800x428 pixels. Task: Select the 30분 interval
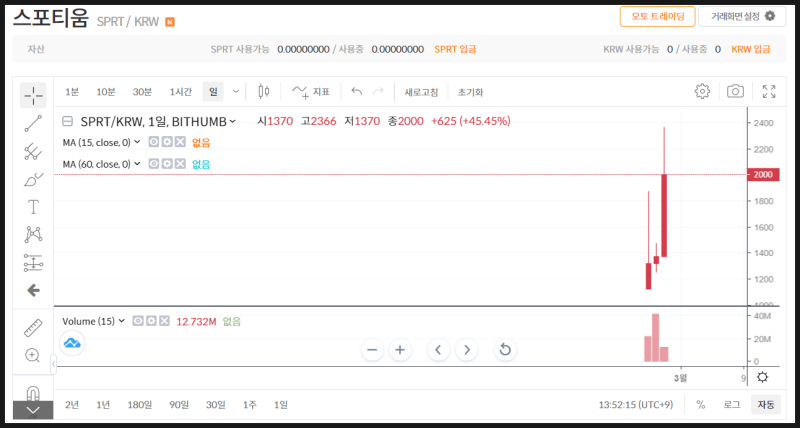[142, 92]
